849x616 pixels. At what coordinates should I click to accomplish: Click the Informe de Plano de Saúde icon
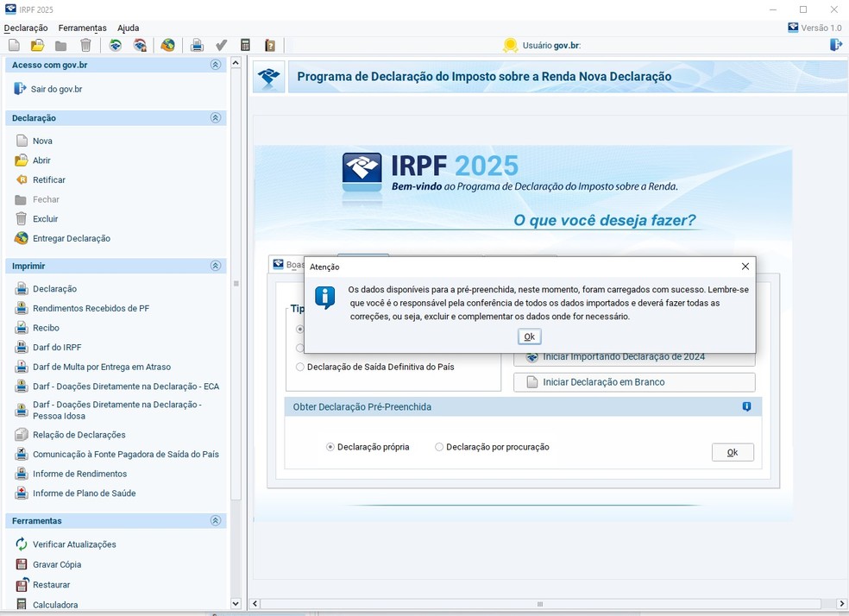pyautogui.click(x=21, y=493)
